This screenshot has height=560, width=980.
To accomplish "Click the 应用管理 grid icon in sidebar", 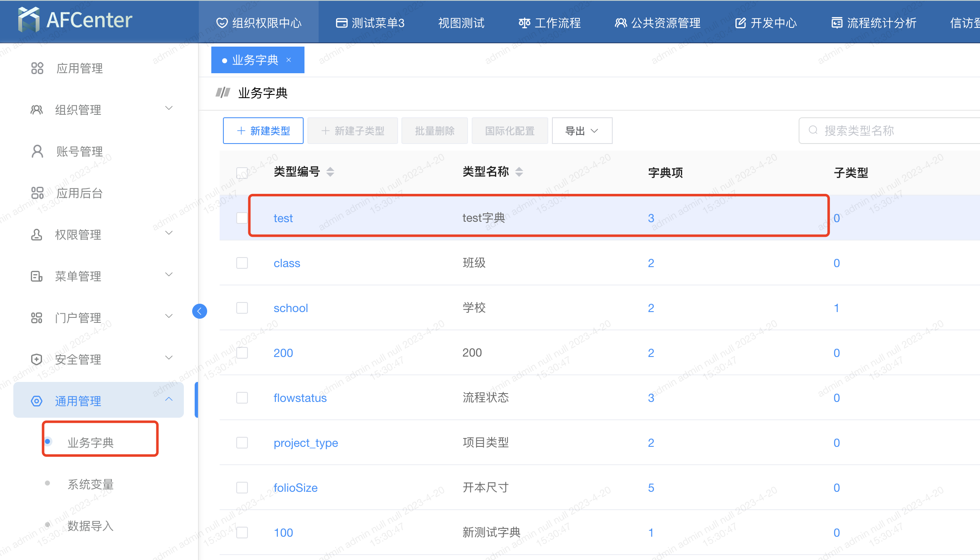I will 37,68.
